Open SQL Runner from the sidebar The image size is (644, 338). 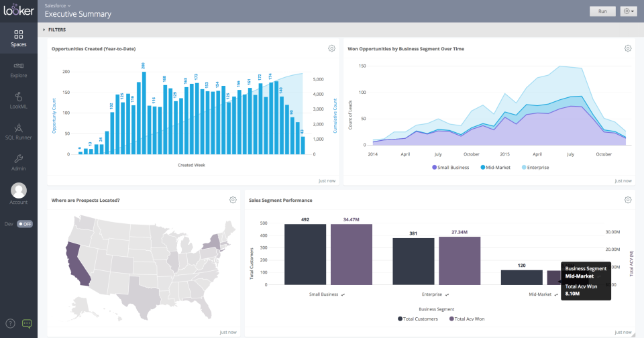18,131
